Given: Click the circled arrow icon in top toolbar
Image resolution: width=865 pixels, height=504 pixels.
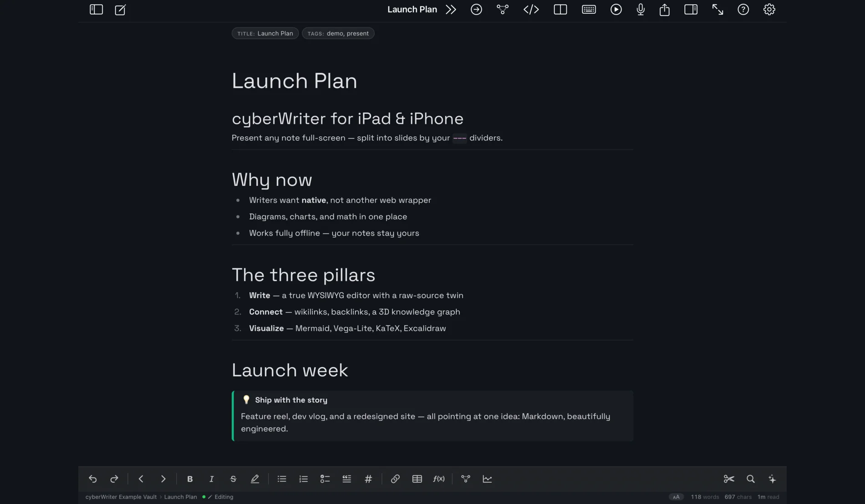Looking at the screenshot, I should [476, 10].
